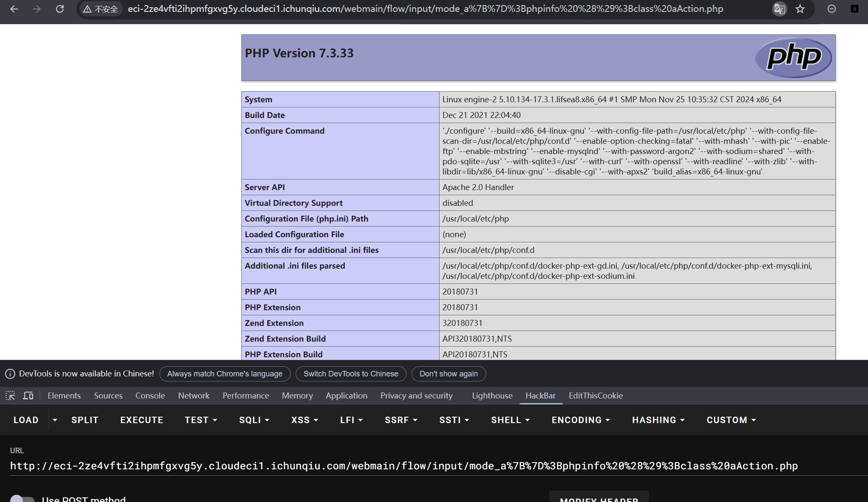868x502 pixels.
Task: Click the HackBar URL text field
Action: click(403, 466)
